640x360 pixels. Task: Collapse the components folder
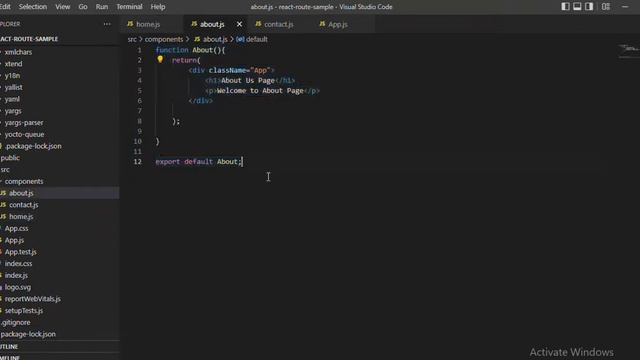point(24,181)
